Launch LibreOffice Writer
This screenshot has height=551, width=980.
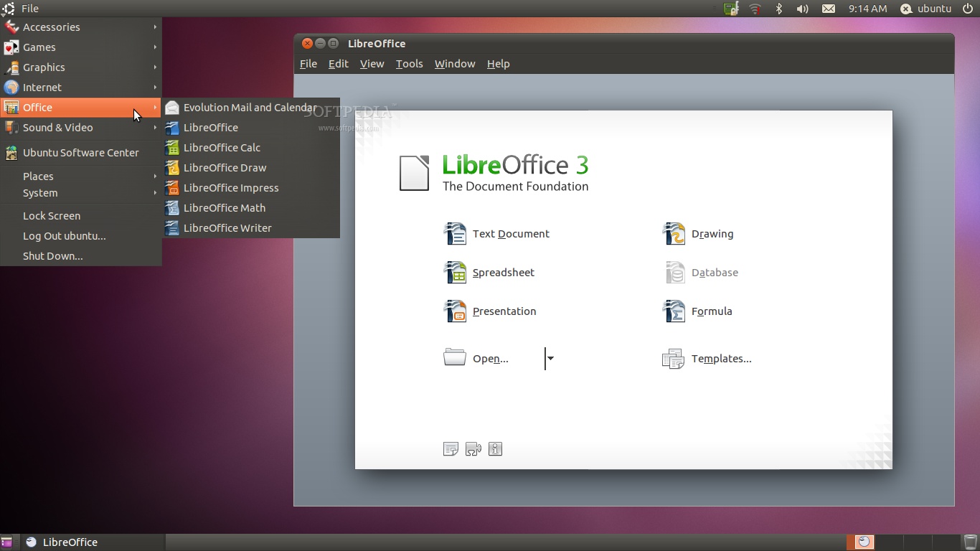point(251,228)
